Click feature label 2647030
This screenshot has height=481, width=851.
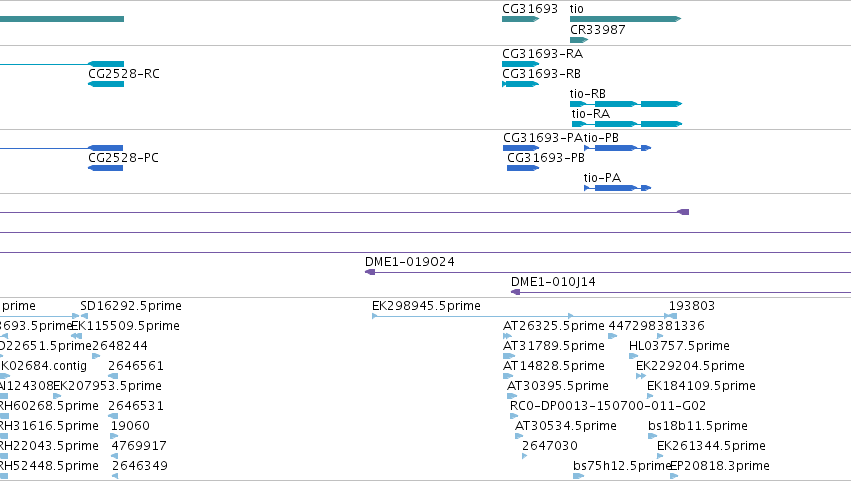point(550,446)
